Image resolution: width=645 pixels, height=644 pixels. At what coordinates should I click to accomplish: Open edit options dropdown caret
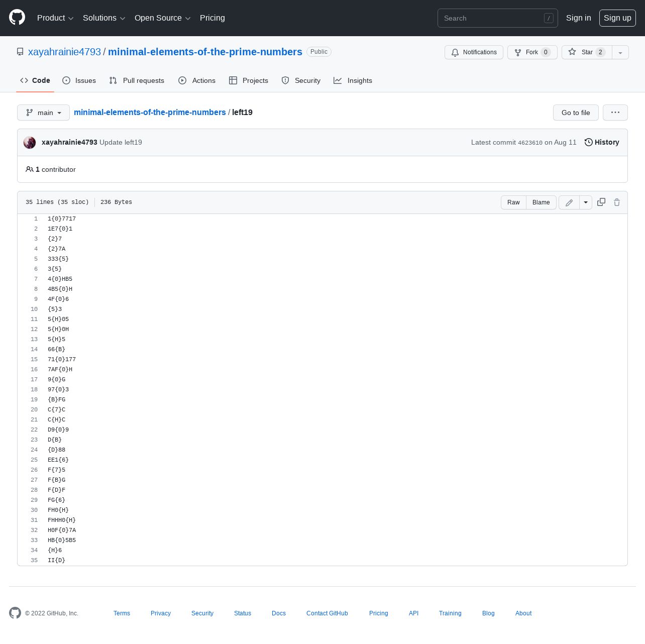[x=586, y=202]
